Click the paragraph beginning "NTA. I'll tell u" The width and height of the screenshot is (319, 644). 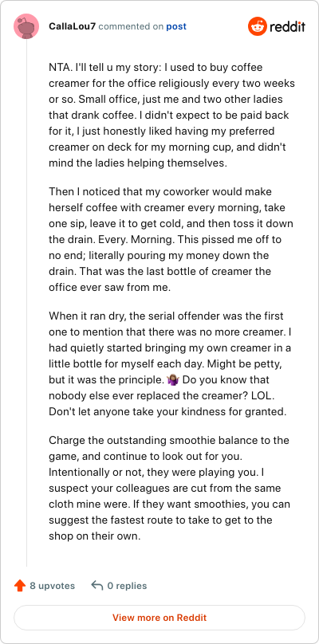click(171, 115)
